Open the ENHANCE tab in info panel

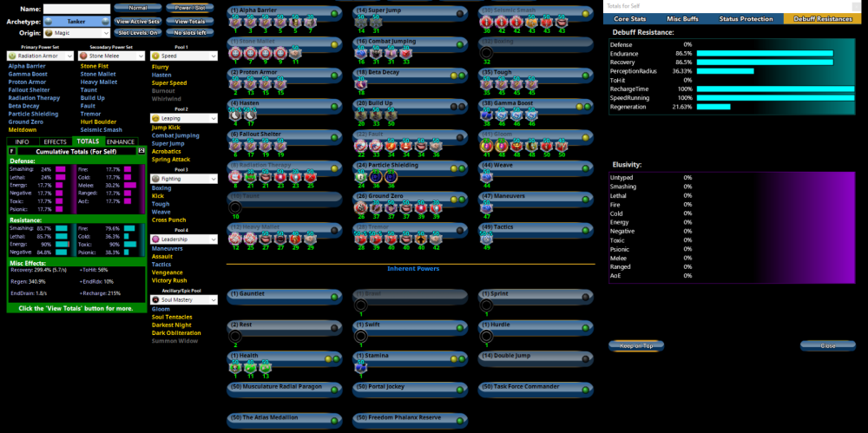coord(121,141)
